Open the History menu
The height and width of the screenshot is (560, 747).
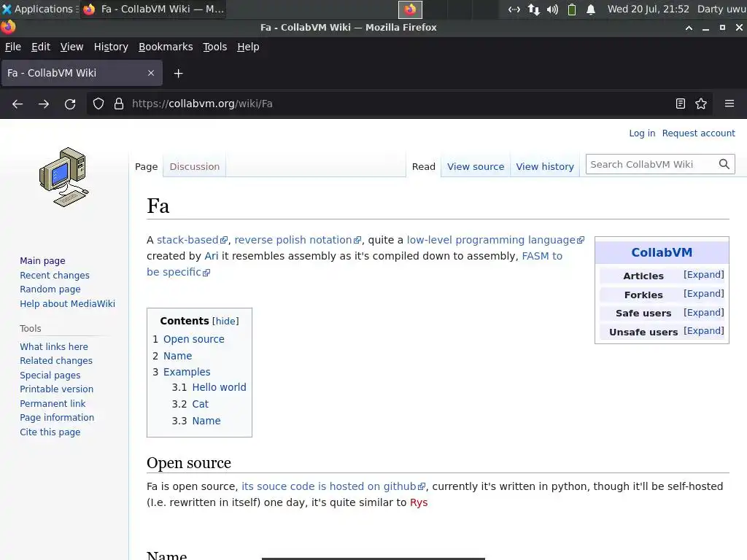[x=111, y=47]
